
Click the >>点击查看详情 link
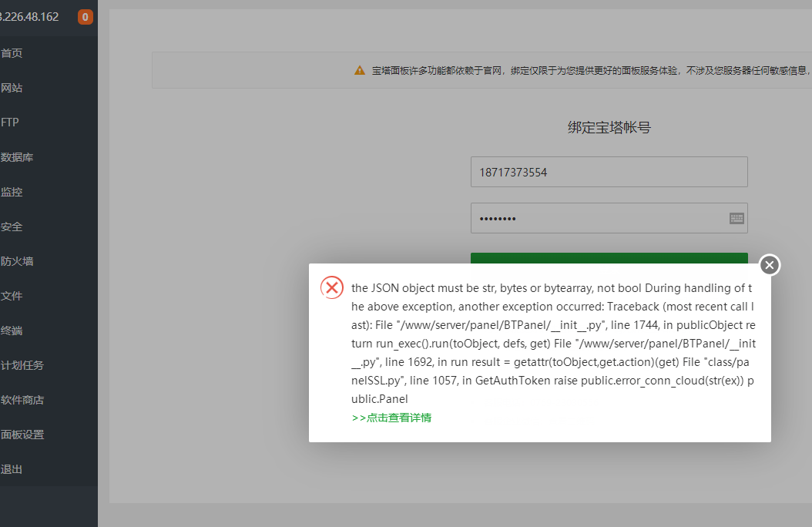(391, 418)
